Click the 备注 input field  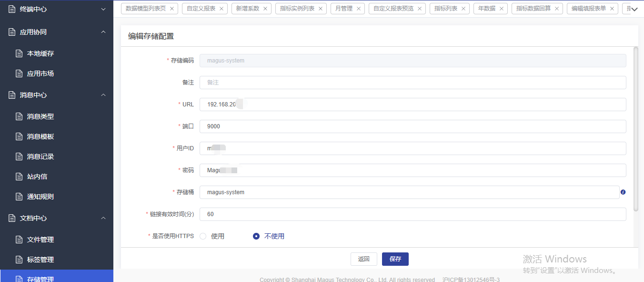click(x=413, y=83)
